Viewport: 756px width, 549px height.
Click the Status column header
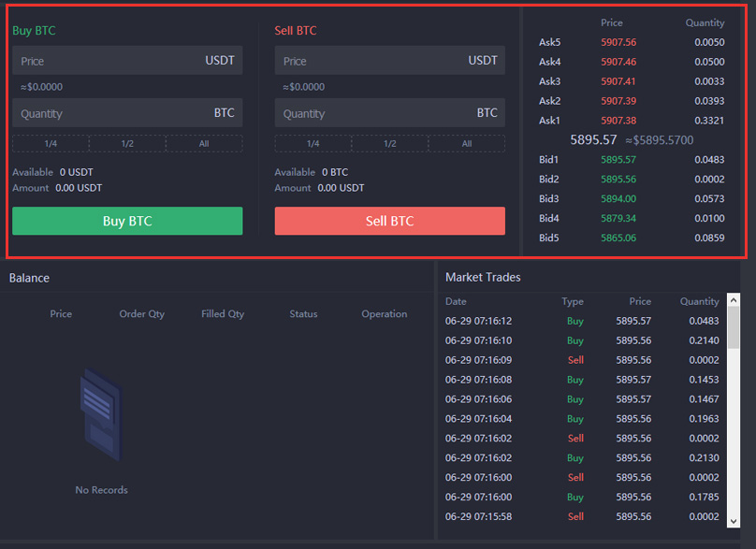303,314
